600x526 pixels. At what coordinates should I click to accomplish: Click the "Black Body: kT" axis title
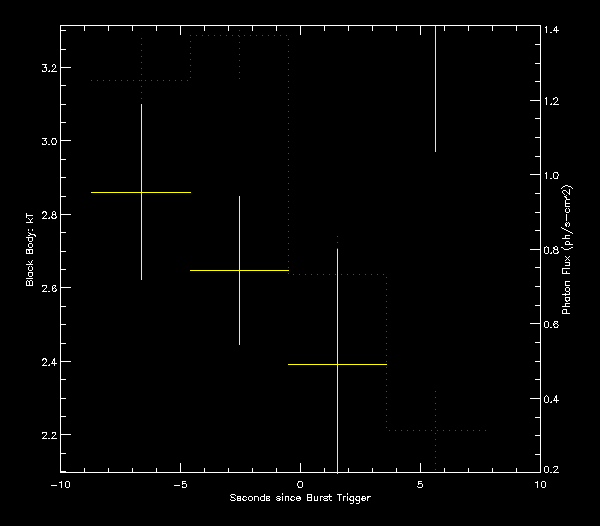coord(31,248)
